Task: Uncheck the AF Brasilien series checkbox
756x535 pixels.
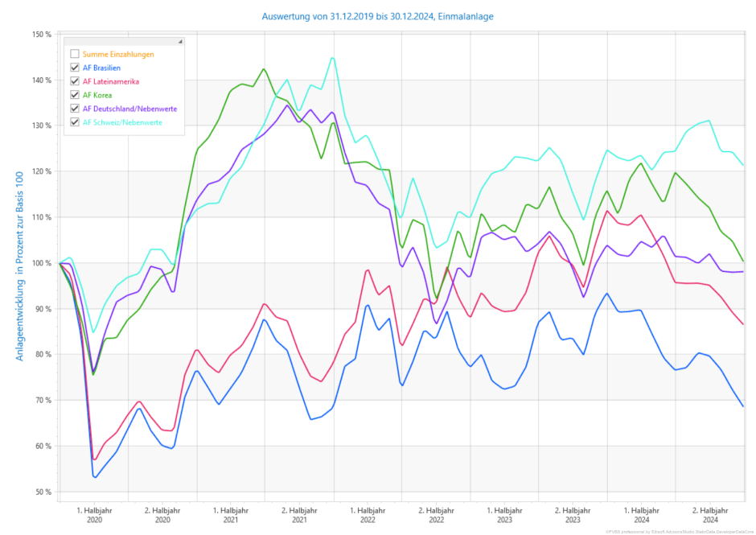Action: (75, 68)
